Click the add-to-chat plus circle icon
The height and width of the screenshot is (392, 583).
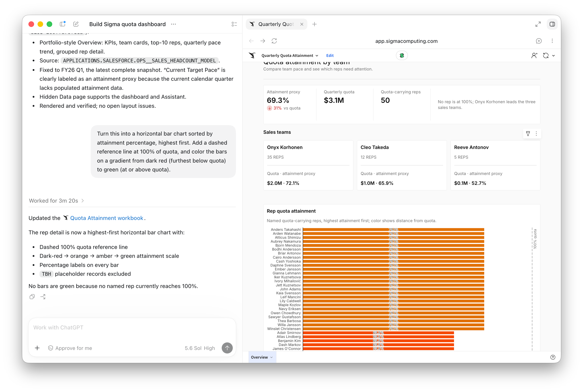pyautogui.click(x=539, y=41)
